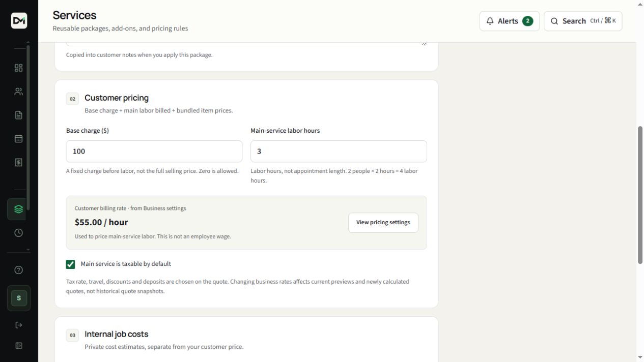
Task: Open the clock icon in sidebar
Action: click(19, 233)
